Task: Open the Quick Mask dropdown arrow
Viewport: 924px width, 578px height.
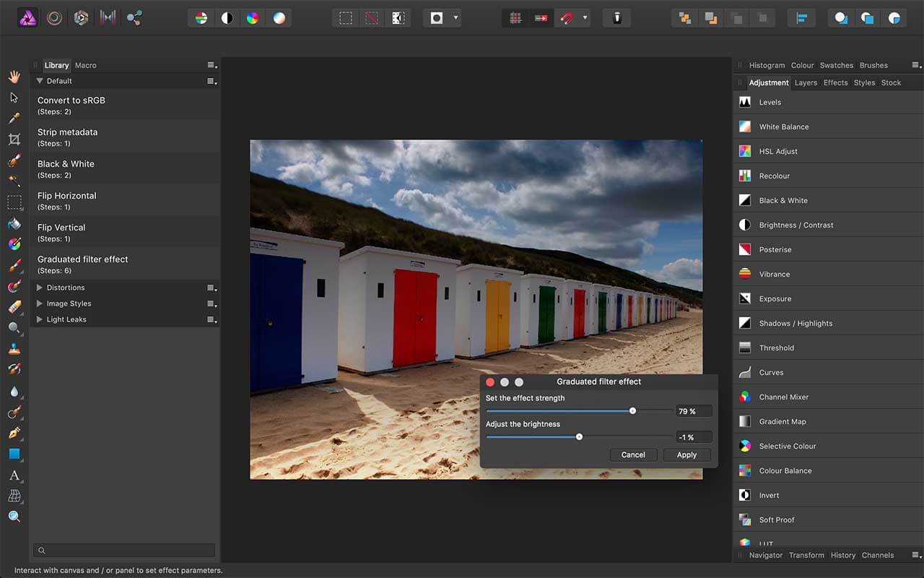Action: tap(456, 18)
